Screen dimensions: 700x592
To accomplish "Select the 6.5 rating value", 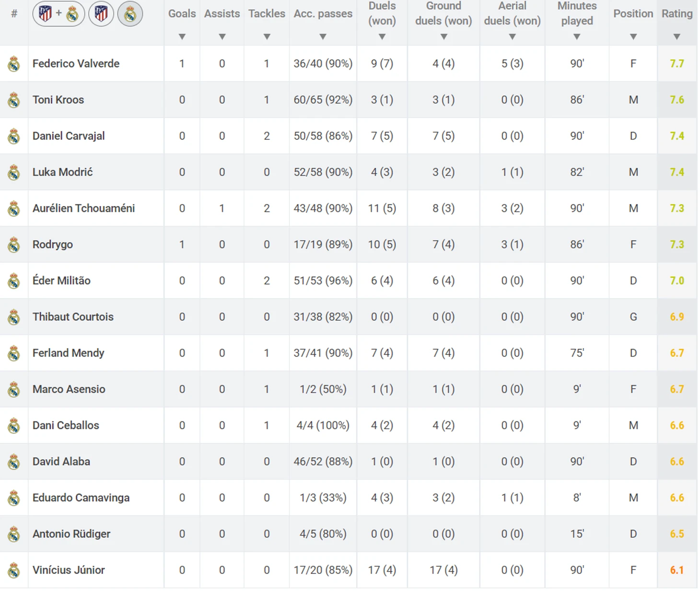I will [x=677, y=534].
